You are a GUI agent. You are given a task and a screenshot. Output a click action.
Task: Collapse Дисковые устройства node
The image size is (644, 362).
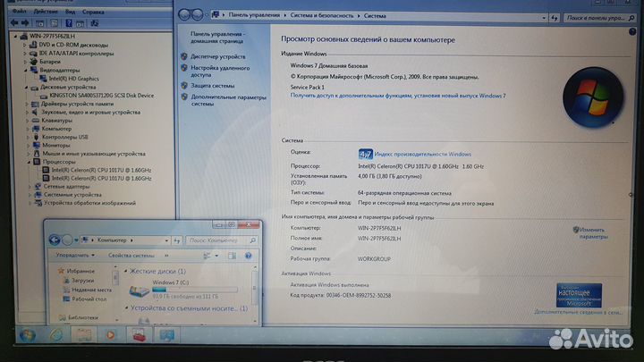(26, 87)
